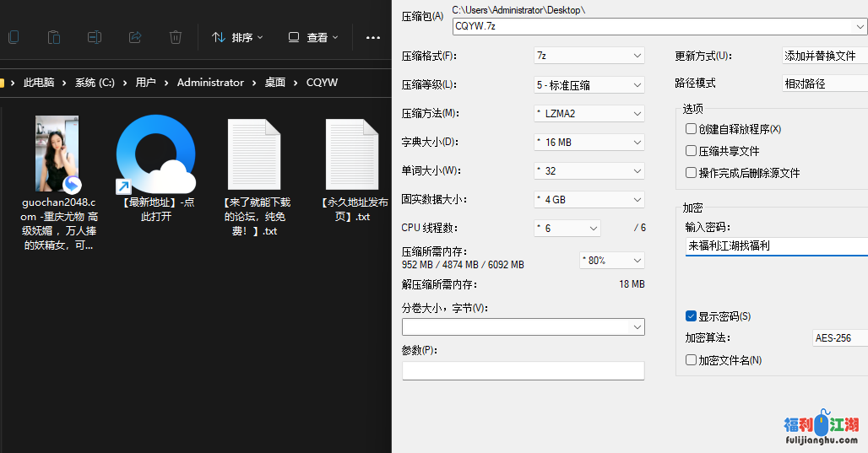Open the 字典大小 dropdown showing 16 MB
Image resolution: width=868 pixels, height=453 pixels.
tap(589, 143)
